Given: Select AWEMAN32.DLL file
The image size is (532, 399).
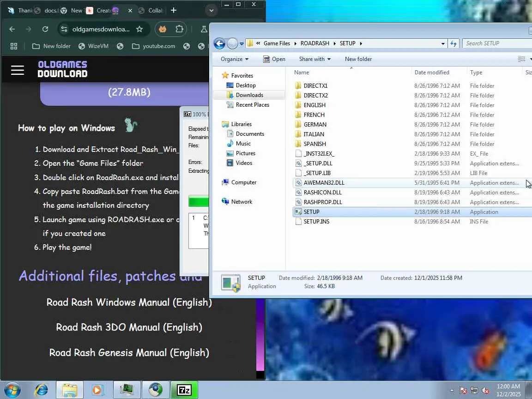Looking at the screenshot, I should [324, 182].
